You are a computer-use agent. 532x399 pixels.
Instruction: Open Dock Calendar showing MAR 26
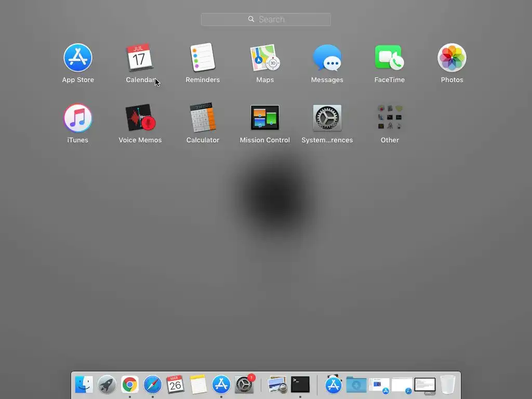[x=175, y=384]
